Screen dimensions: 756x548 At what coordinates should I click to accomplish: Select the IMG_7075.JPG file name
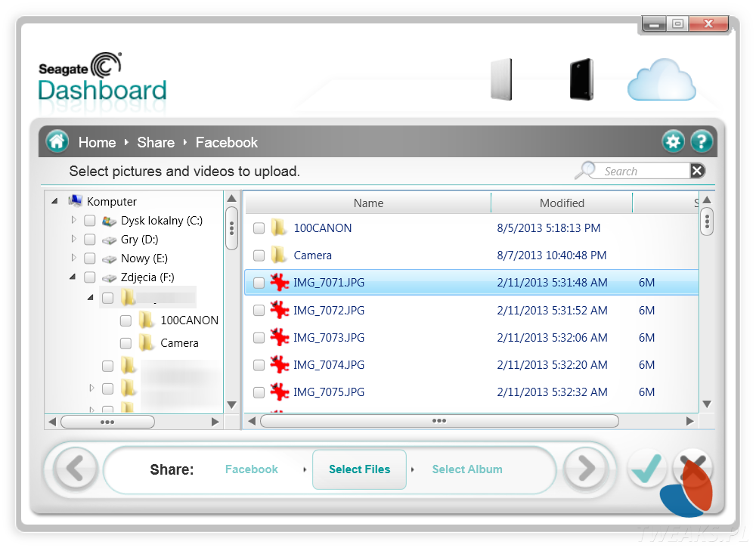tap(329, 392)
